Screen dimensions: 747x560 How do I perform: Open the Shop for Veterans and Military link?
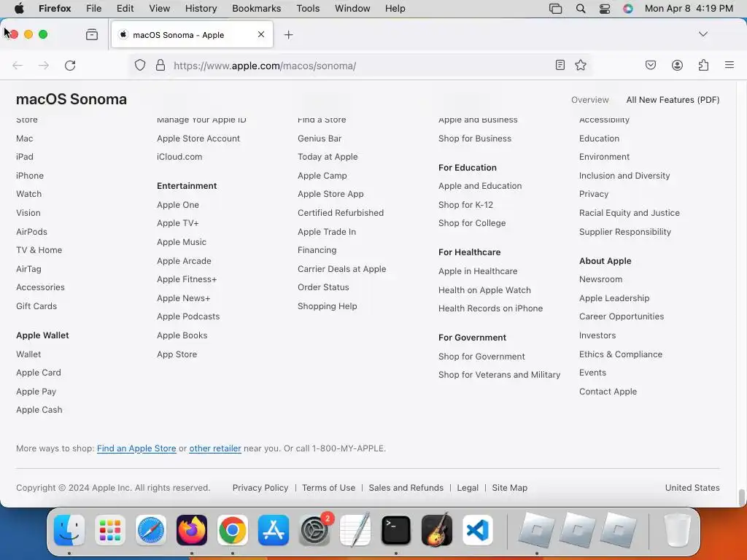click(499, 375)
